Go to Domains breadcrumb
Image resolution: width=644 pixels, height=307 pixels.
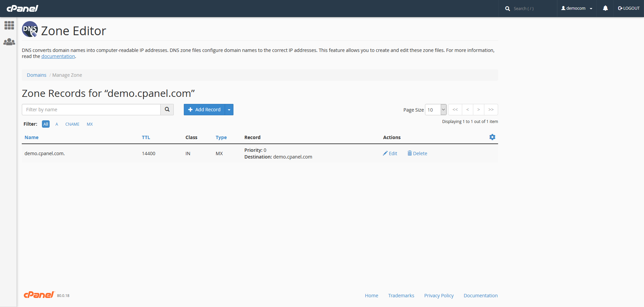(x=37, y=75)
